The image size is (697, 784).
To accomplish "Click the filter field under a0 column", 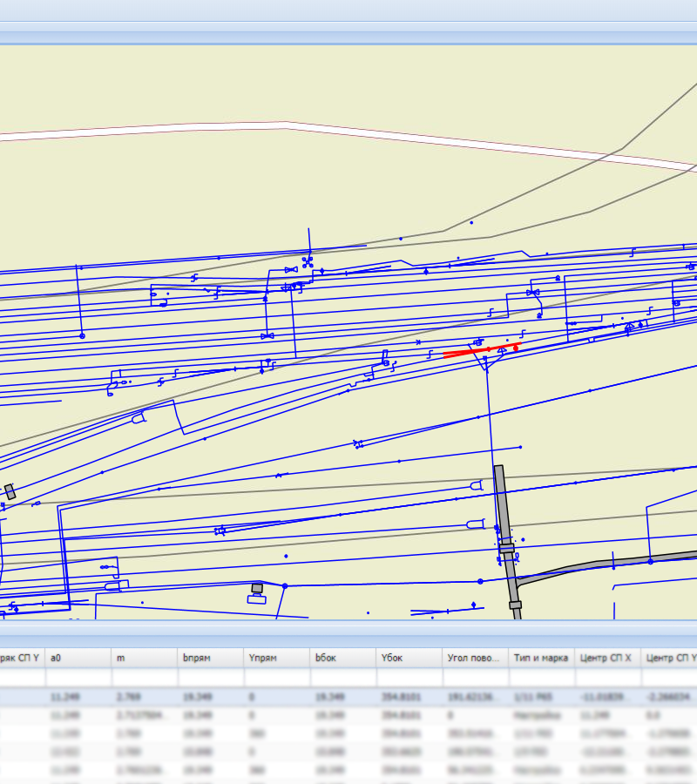I will (78, 678).
